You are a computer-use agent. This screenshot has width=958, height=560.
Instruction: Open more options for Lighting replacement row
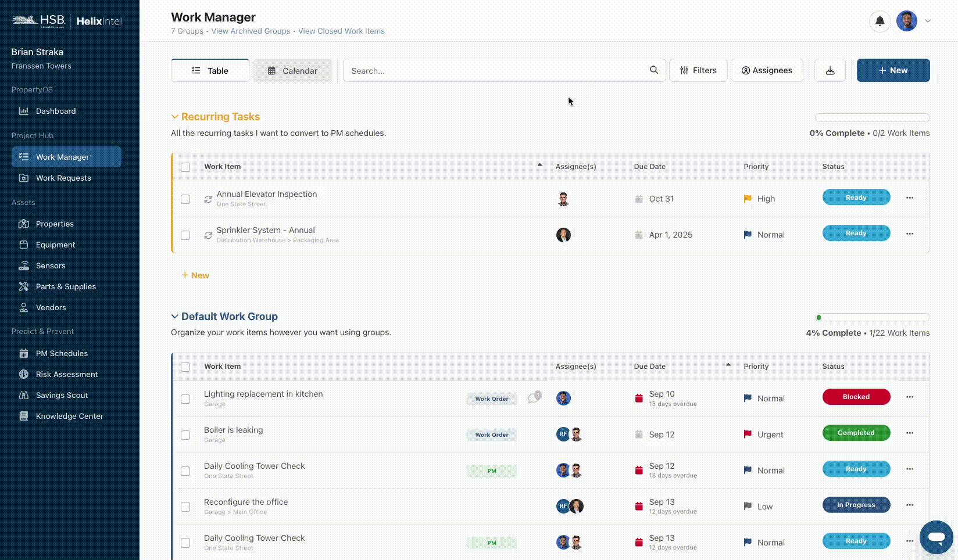(x=910, y=397)
